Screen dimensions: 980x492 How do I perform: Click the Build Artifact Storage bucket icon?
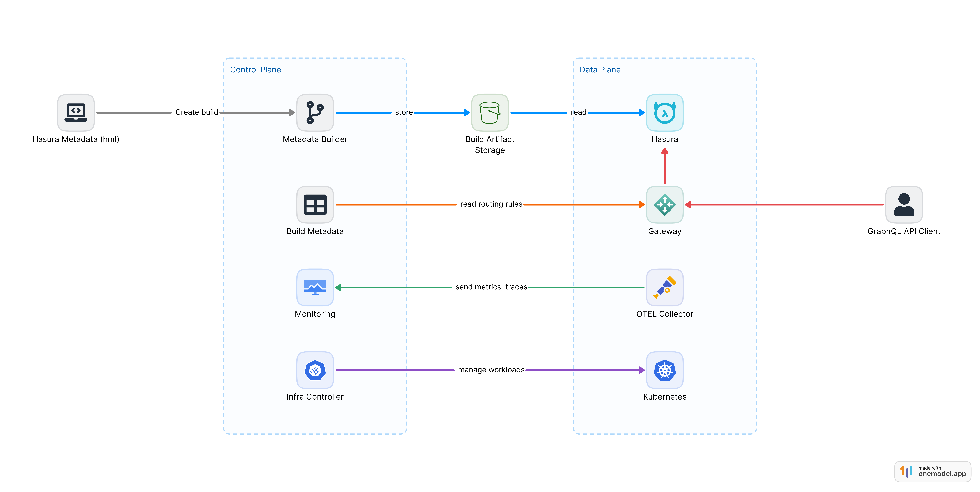(490, 113)
